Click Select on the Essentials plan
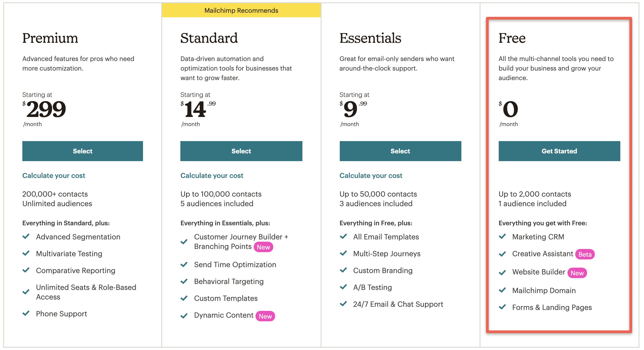Viewport: 644px width, 350px height. pyautogui.click(x=400, y=151)
